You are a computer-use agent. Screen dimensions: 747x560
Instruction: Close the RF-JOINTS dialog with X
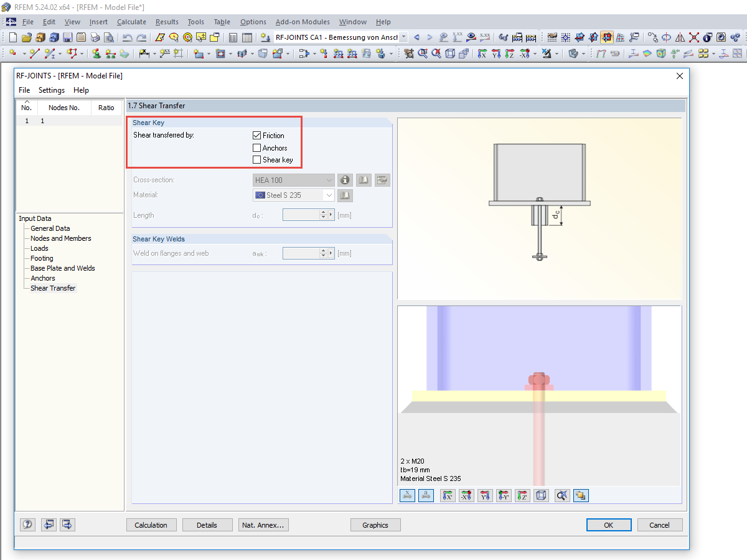click(x=679, y=76)
